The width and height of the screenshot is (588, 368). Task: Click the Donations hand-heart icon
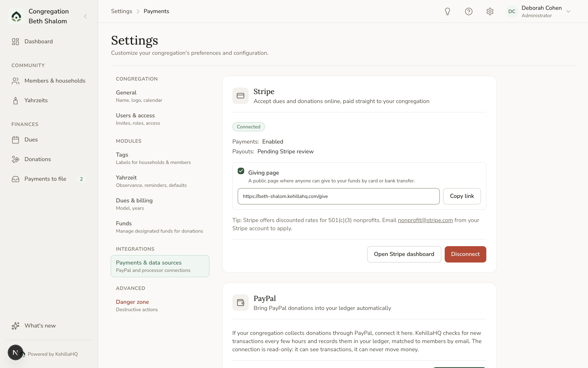pyautogui.click(x=16, y=159)
